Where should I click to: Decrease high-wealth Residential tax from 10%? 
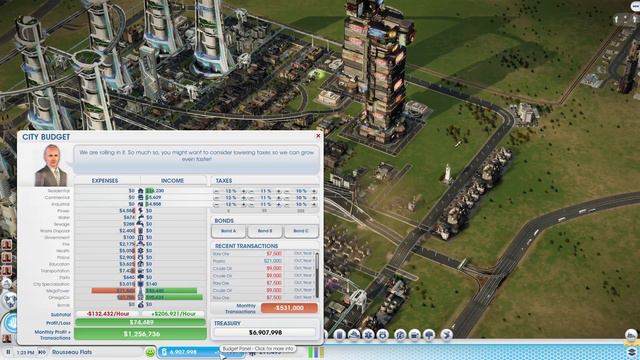pos(287,191)
